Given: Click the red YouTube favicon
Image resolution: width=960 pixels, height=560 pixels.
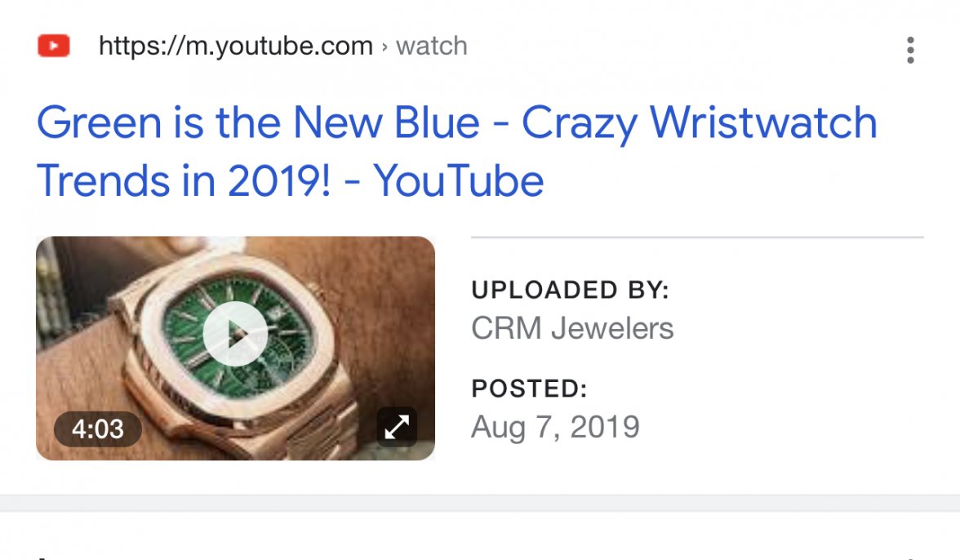Looking at the screenshot, I should point(54,46).
